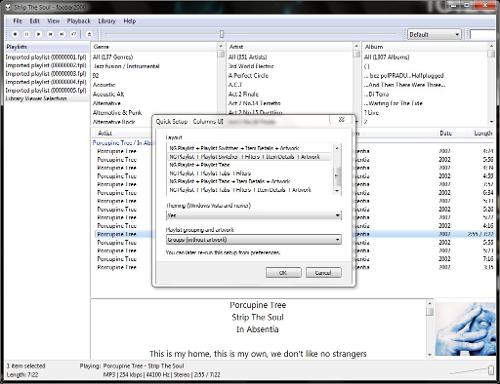Open the Playback menu
Screen dimensions: 500x384
point(79,21)
